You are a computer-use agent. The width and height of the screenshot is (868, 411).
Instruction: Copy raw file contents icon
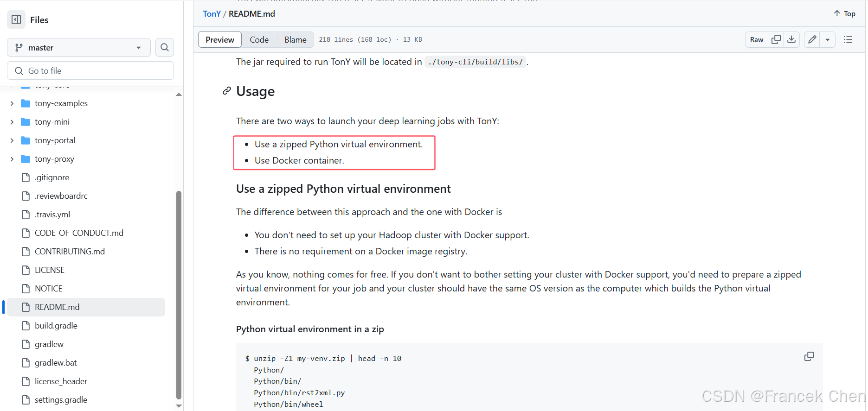coord(776,40)
